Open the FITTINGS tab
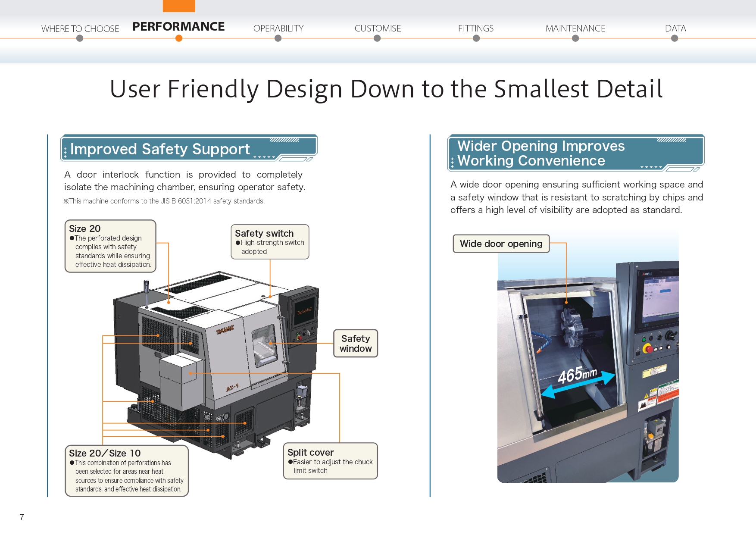Viewport: 756px width, 535px height. tap(476, 28)
